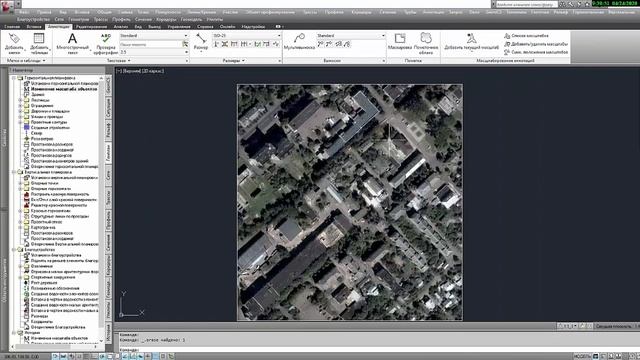
Task: Select the Генплан vertical side tab
Action: [109, 153]
